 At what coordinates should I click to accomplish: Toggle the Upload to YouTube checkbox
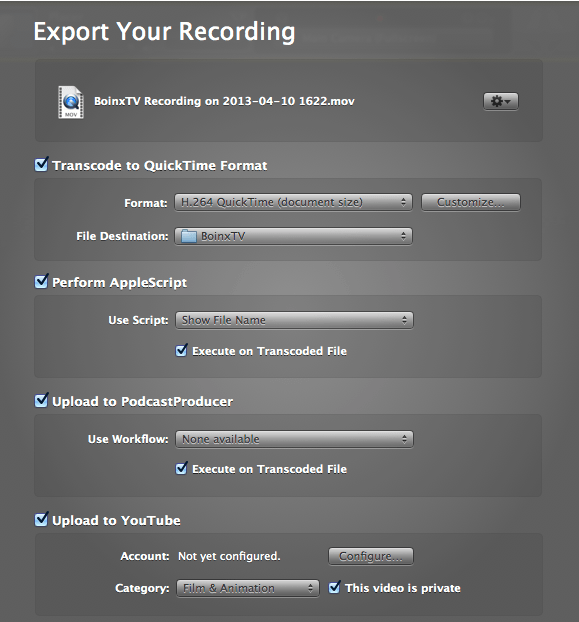tap(41, 519)
